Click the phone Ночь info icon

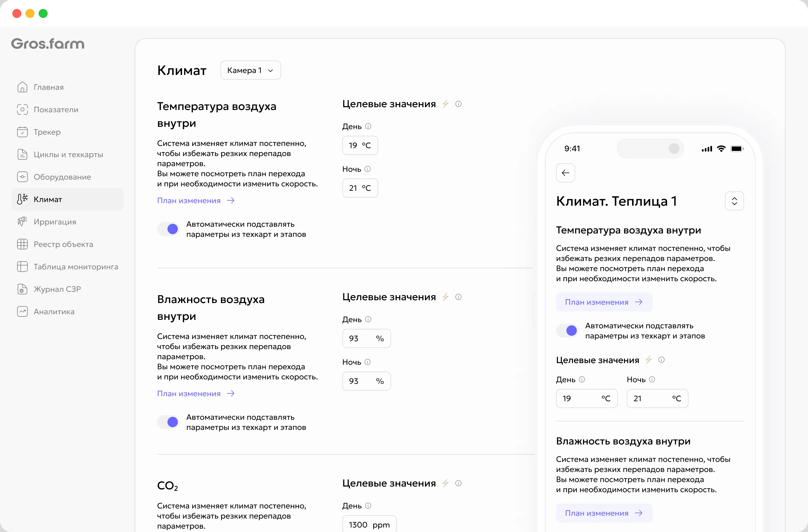[652, 380]
